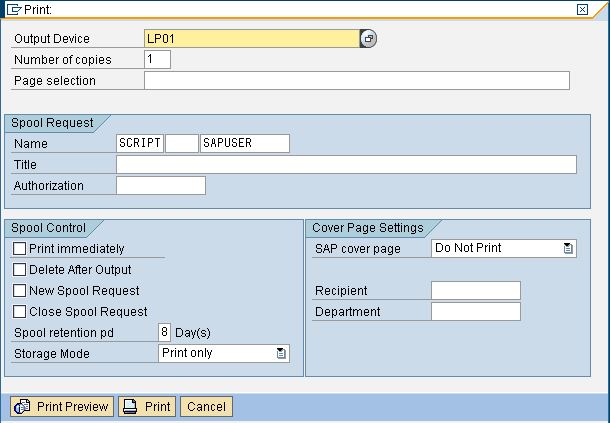Viewport: 610px width, 423px height.
Task: Check the New Spool Request box
Action: [x=19, y=291]
